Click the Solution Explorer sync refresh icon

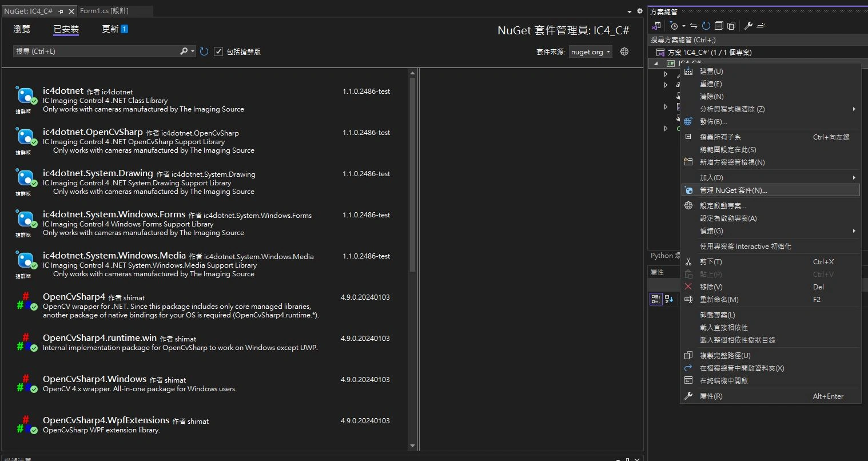706,26
